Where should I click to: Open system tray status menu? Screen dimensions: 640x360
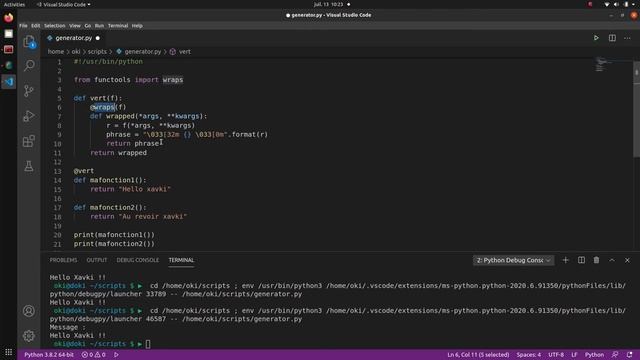[619, 4]
